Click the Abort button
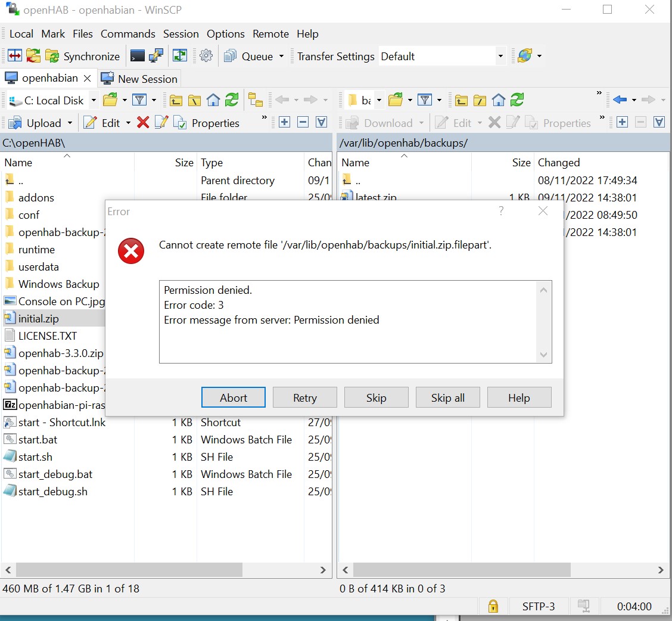 [x=233, y=398]
